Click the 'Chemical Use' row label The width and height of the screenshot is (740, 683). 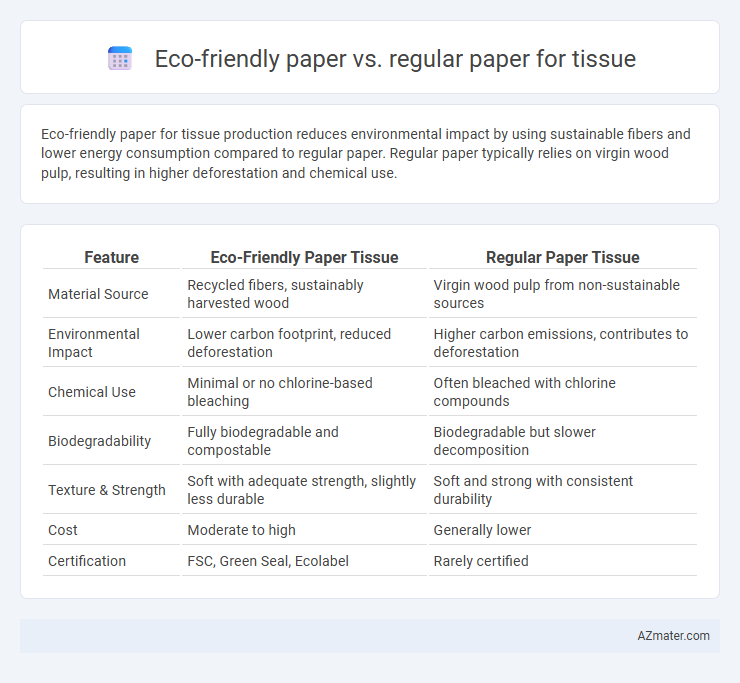[x=92, y=392]
